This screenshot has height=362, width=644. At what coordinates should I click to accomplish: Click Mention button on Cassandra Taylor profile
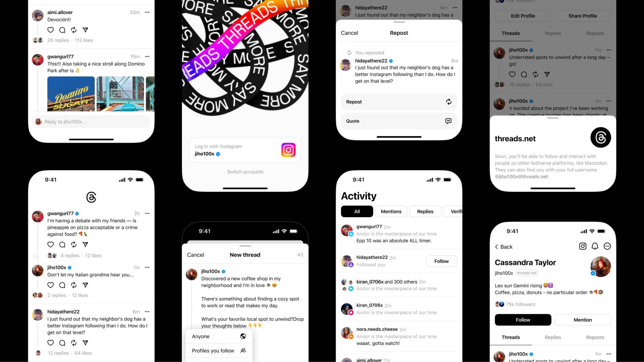tap(583, 319)
